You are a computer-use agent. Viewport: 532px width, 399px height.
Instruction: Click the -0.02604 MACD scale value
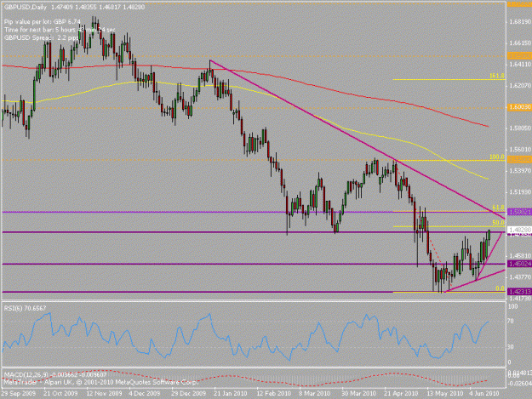(x=519, y=384)
